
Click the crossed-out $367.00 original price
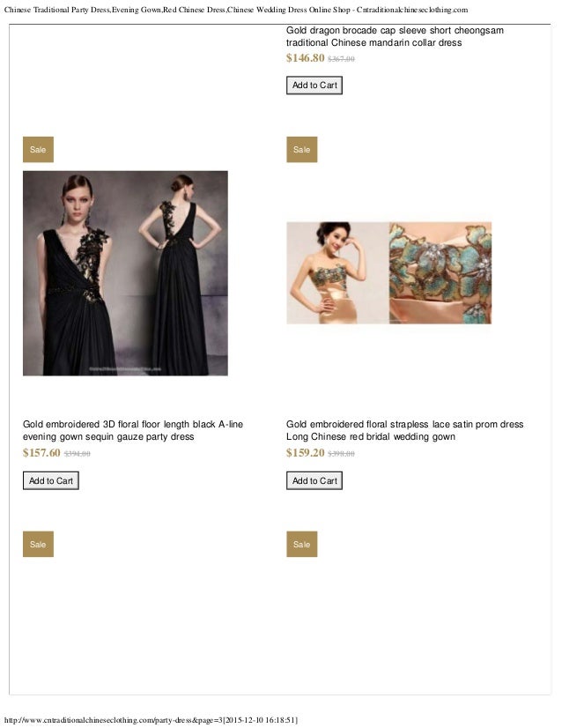coord(341,59)
